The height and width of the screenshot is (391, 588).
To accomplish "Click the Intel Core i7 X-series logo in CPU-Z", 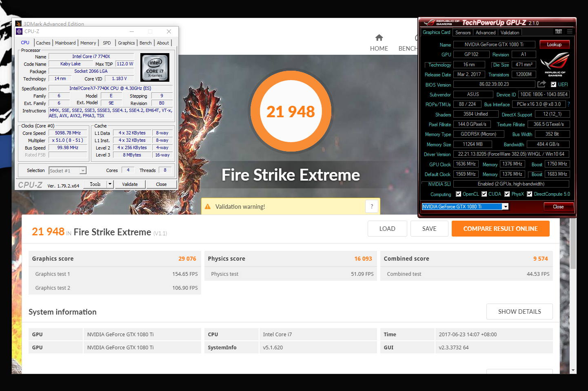I will coord(155,67).
